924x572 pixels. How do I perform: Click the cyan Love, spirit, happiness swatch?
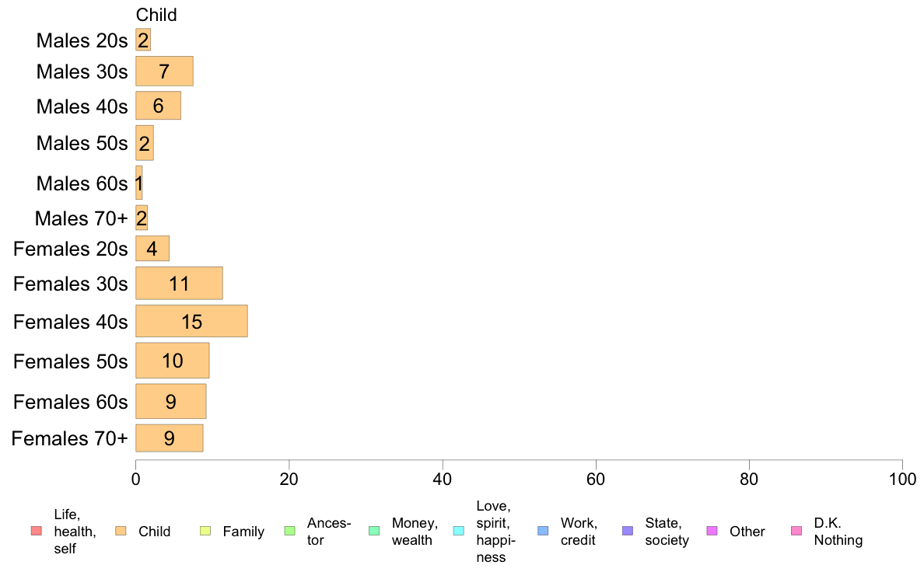(458, 531)
